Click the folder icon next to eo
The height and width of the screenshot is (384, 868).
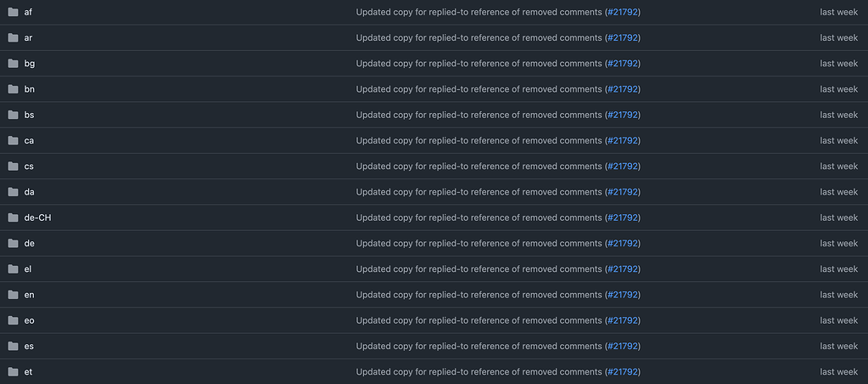click(x=13, y=320)
